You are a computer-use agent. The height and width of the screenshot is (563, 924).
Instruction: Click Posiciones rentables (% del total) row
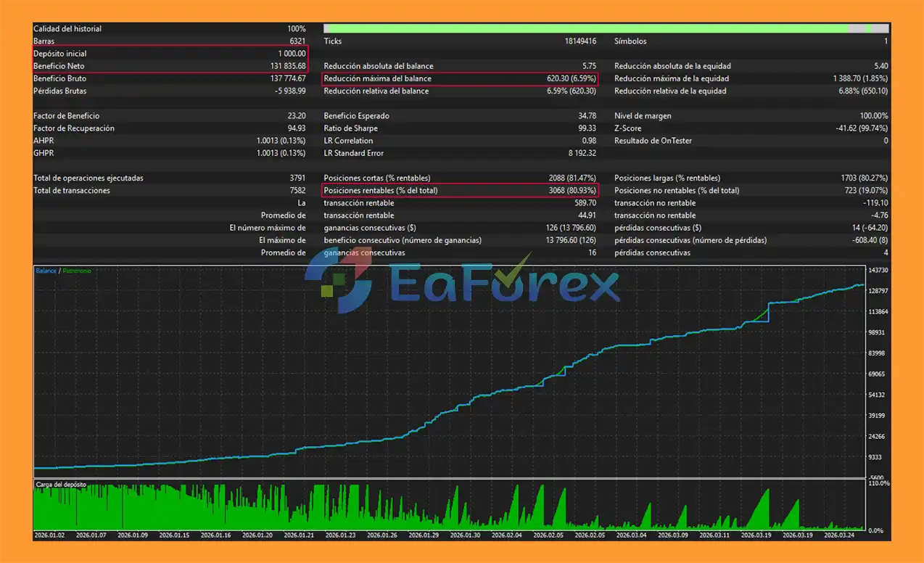[460, 190]
